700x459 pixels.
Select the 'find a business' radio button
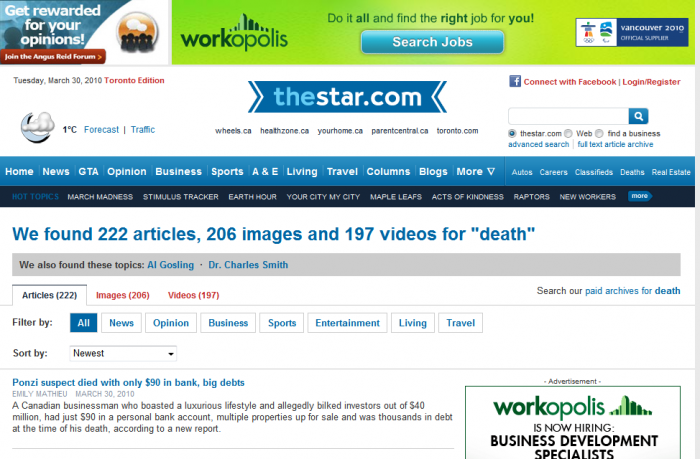click(x=599, y=134)
